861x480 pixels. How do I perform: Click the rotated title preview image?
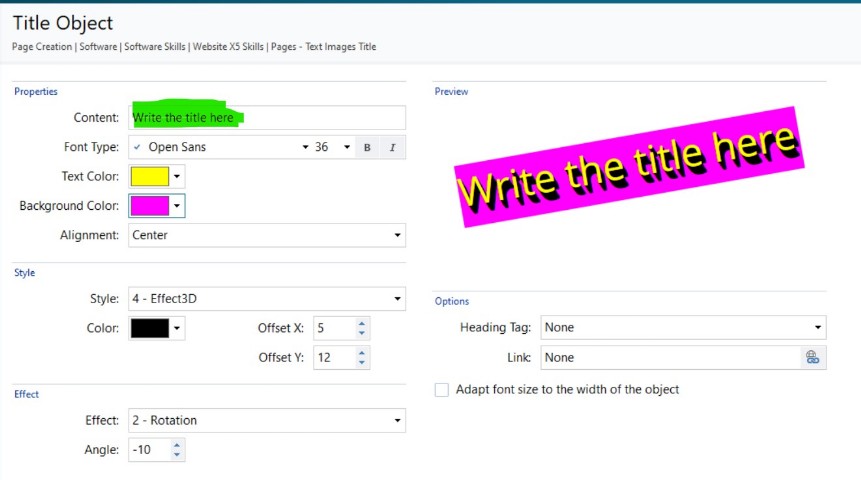coord(629,167)
